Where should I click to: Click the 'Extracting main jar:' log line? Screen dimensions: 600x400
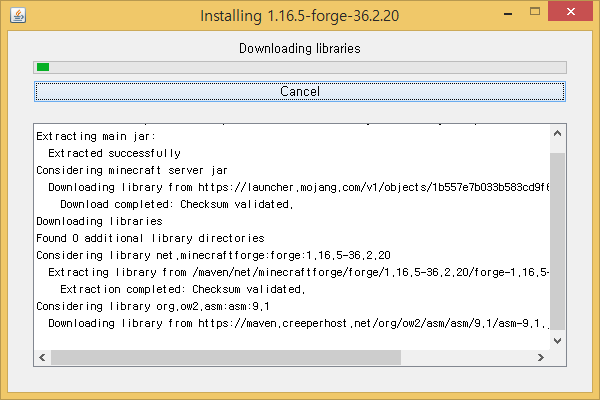[96, 136]
